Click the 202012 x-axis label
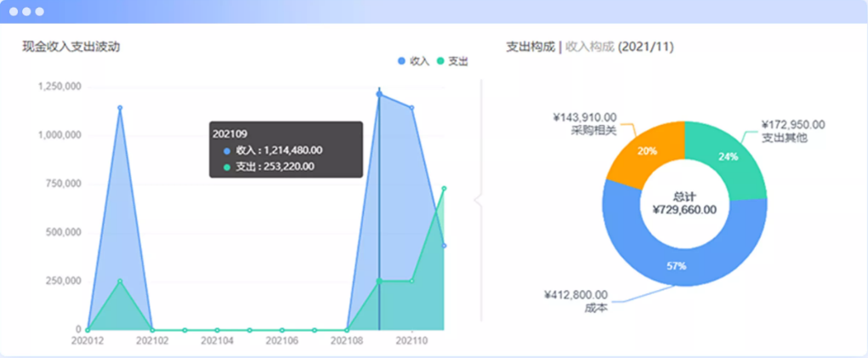Image resolution: width=868 pixels, height=358 pixels. coord(88,341)
